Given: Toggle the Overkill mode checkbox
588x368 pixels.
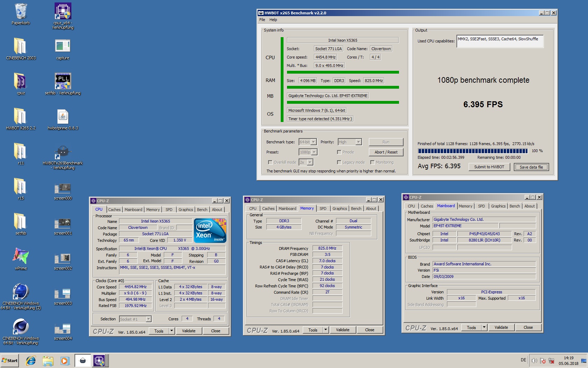Looking at the screenshot, I should [270, 162].
